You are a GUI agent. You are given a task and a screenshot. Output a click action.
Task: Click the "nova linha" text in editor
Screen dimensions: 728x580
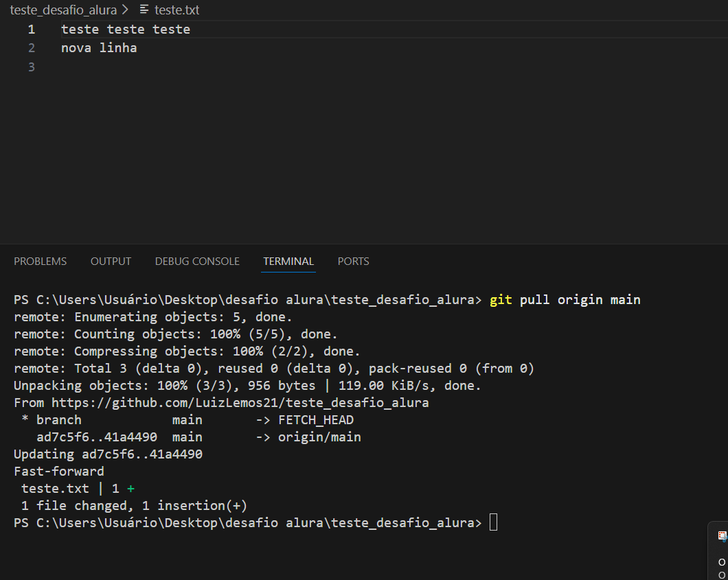tap(99, 48)
